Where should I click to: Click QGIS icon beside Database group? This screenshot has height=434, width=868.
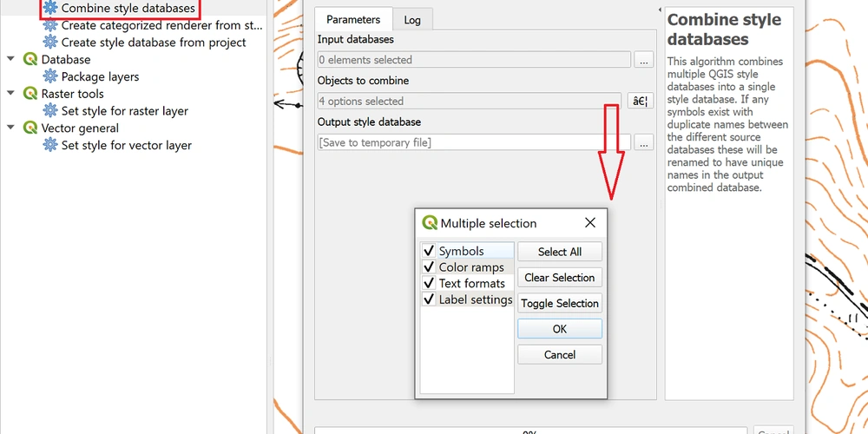click(x=30, y=60)
